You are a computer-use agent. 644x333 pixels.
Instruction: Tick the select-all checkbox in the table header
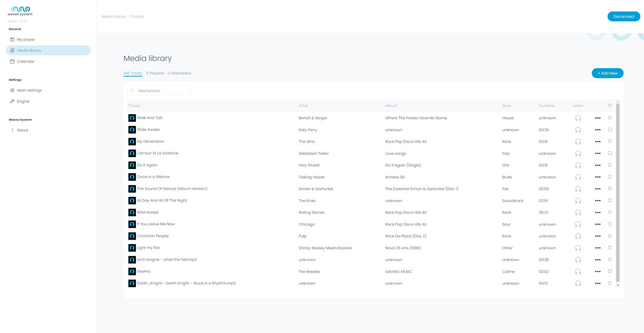coord(610,106)
